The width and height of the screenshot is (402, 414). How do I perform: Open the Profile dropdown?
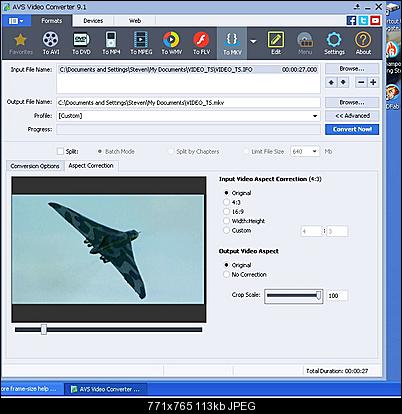315,116
